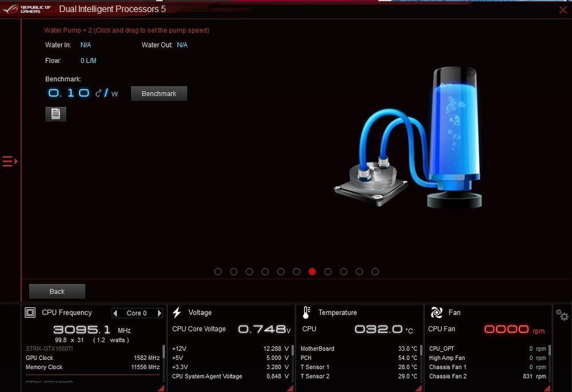This screenshot has height=392, width=572.
Task: Click the T Sensor 2 row
Action: coord(358,377)
